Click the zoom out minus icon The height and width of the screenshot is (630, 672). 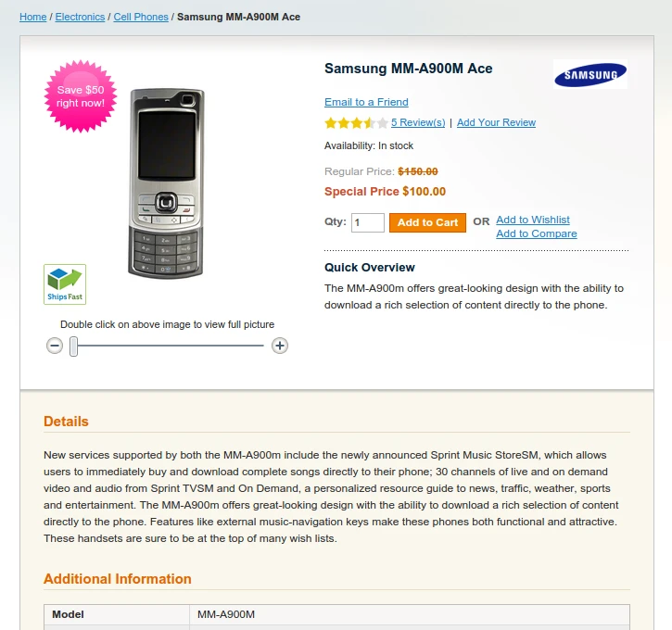pyautogui.click(x=55, y=346)
